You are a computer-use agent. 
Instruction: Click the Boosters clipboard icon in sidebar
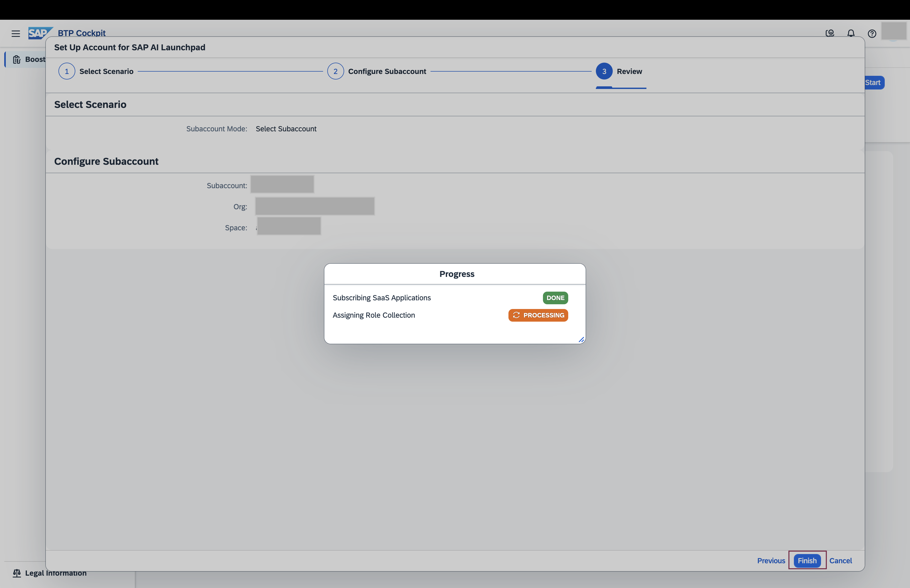(16, 59)
